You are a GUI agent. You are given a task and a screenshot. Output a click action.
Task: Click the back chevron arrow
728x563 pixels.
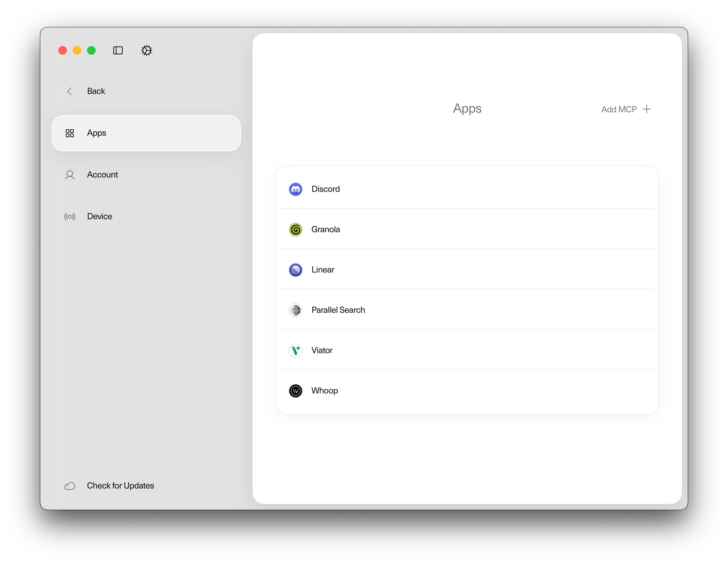click(70, 91)
